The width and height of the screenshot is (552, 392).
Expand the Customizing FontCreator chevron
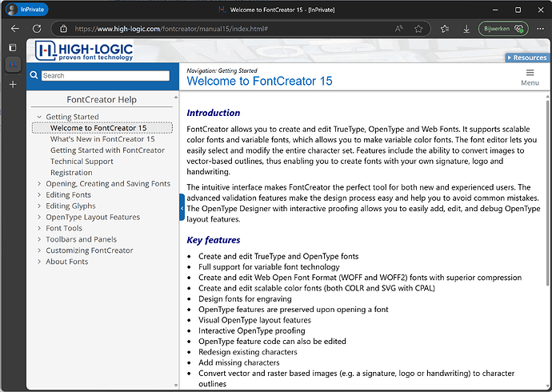tap(39, 250)
